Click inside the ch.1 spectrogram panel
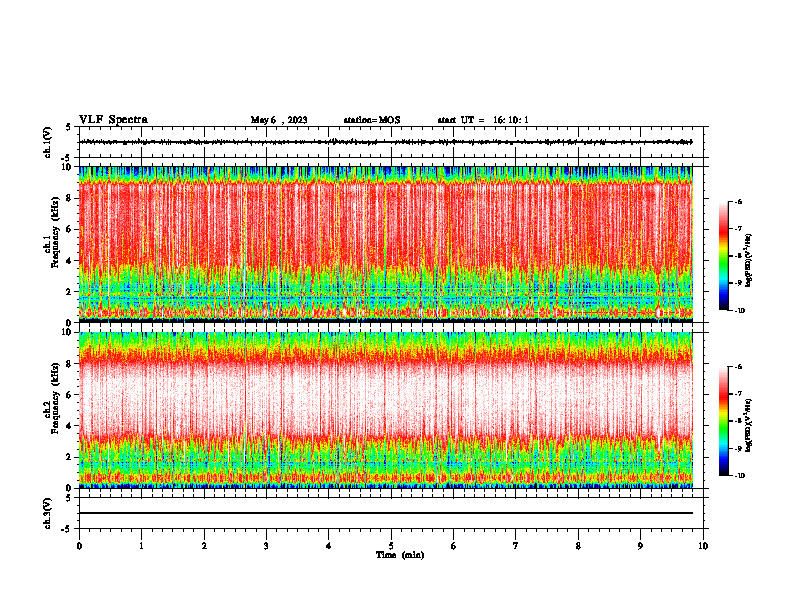Image resolution: width=792 pixels, height=612 pixels. coord(386,244)
